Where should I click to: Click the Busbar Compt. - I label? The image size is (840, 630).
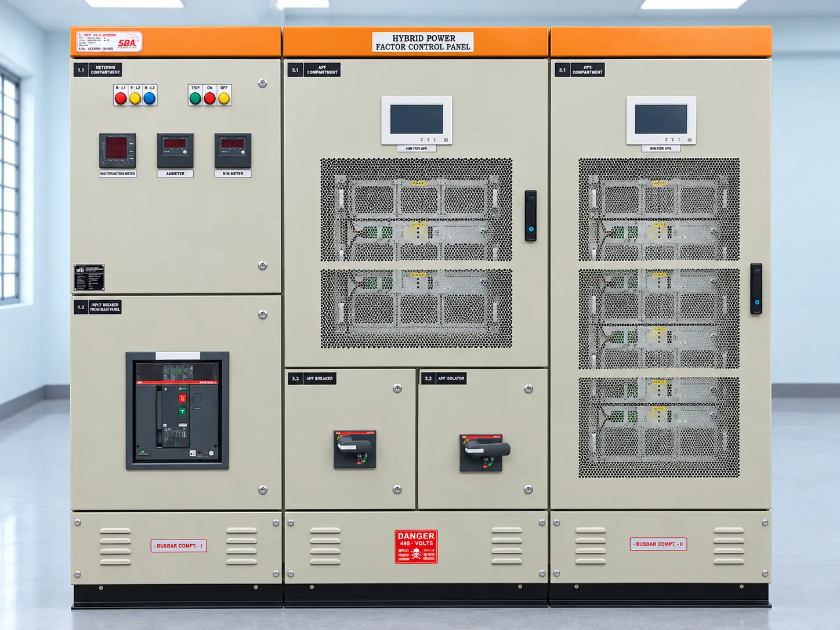point(179,546)
